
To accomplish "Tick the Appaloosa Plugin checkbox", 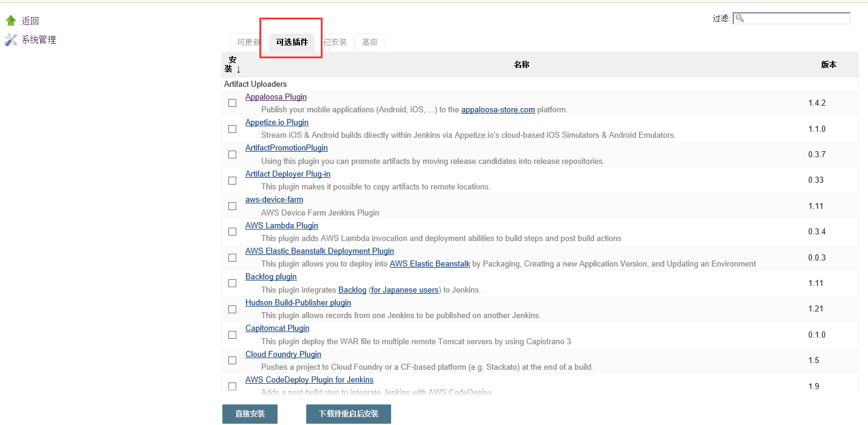I will point(232,103).
